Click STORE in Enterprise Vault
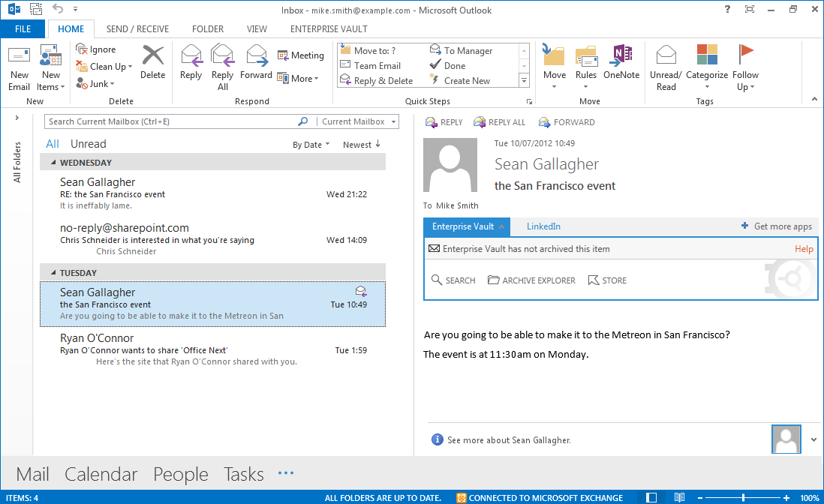The image size is (824, 504). pyautogui.click(x=607, y=280)
